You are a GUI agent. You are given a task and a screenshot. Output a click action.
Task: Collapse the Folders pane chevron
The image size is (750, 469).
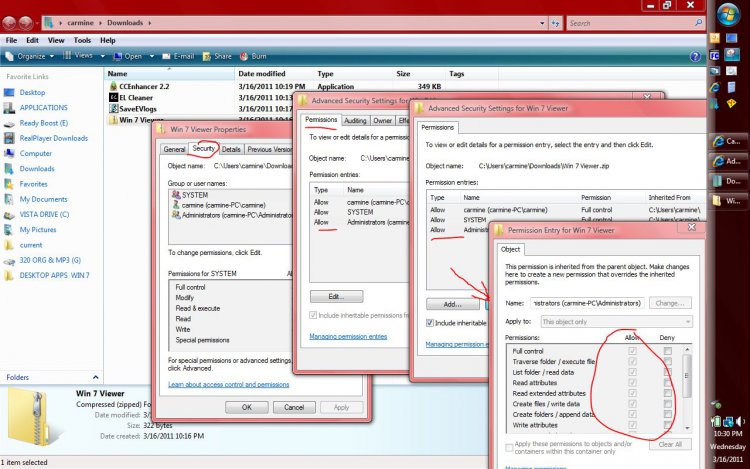96,377
